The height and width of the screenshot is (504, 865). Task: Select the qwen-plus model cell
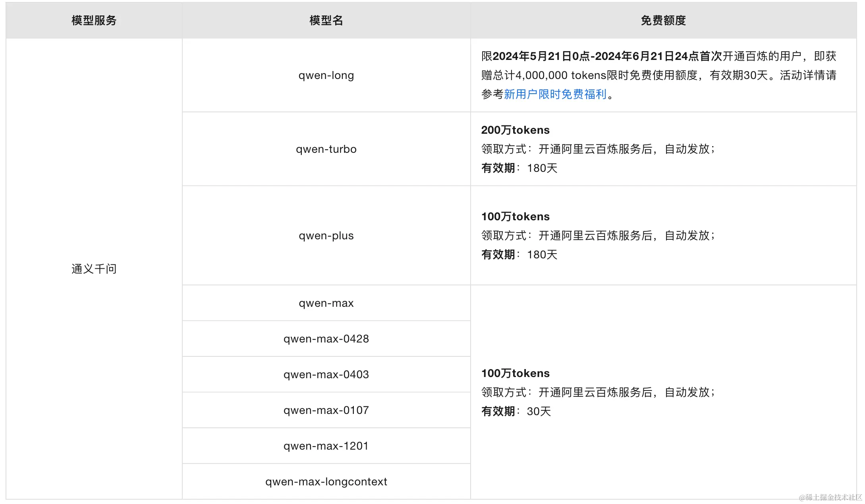[326, 236]
